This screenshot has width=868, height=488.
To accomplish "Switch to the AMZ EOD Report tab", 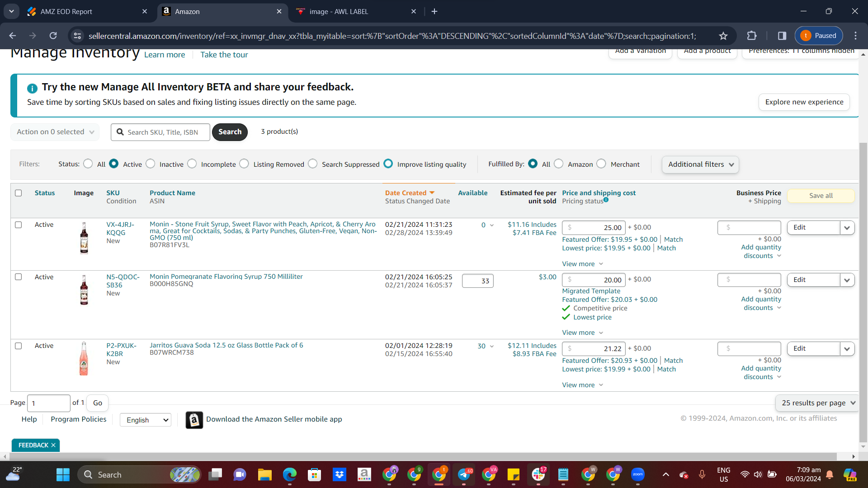I will coord(86,11).
